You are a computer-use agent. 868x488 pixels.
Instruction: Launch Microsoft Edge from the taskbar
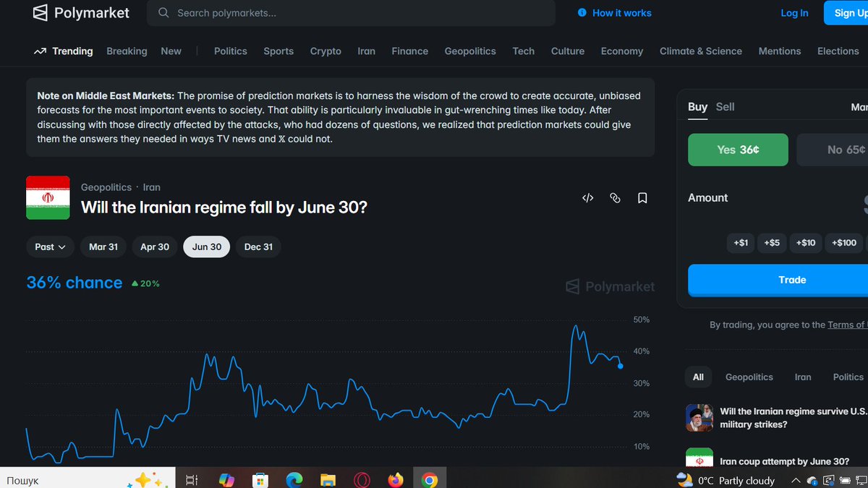[294, 479]
